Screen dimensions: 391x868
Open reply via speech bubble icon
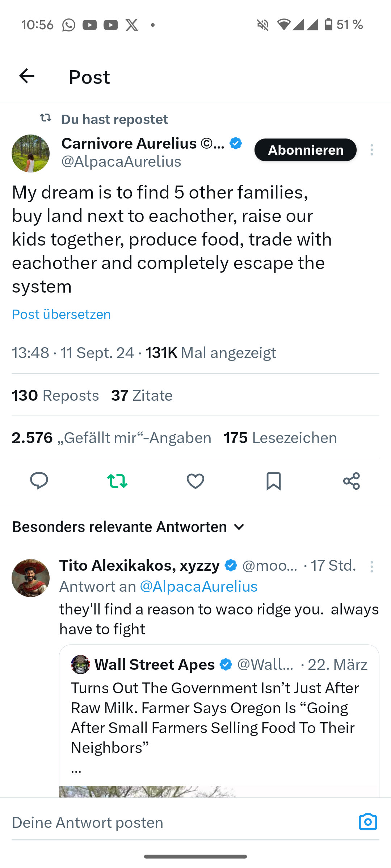click(x=39, y=481)
